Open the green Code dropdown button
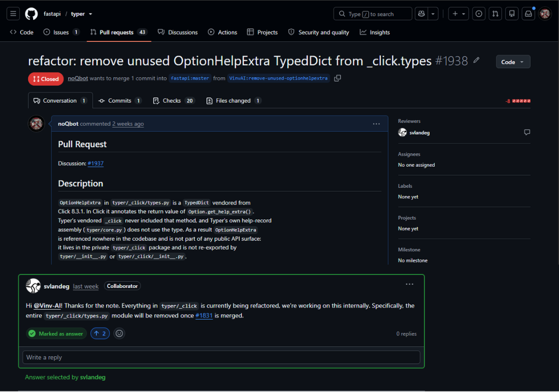The height and width of the screenshot is (392, 559). click(x=513, y=62)
